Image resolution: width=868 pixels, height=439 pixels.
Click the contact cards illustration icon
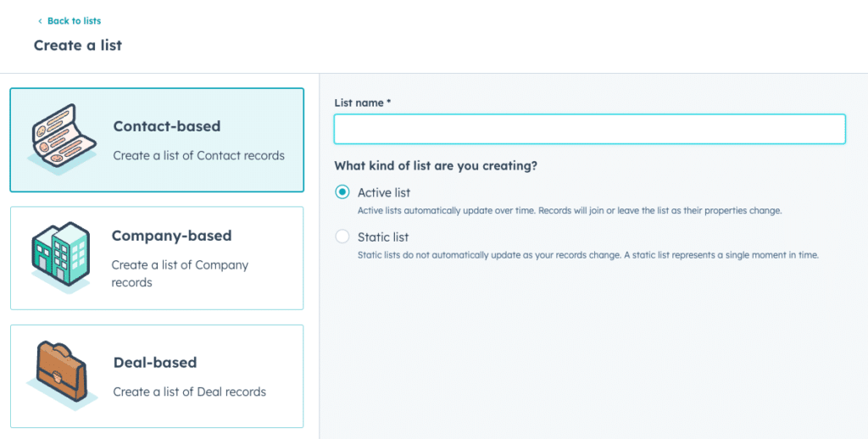62,139
